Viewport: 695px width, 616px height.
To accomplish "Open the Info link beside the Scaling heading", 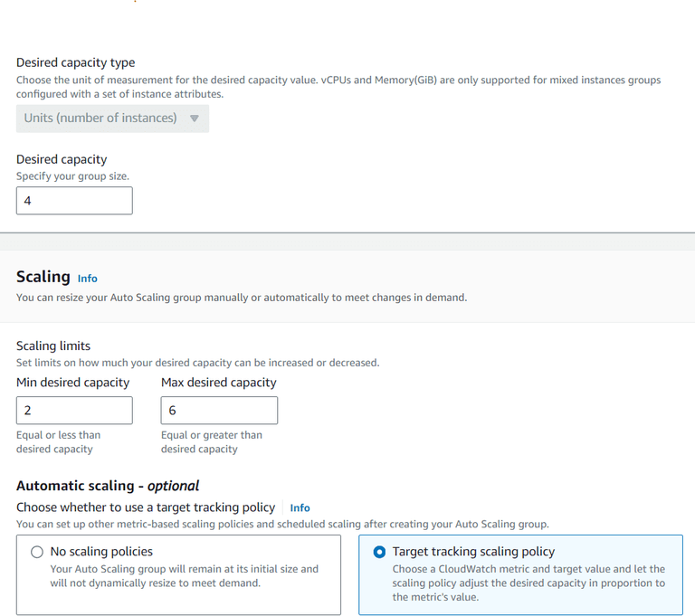I will [x=87, y=279].
